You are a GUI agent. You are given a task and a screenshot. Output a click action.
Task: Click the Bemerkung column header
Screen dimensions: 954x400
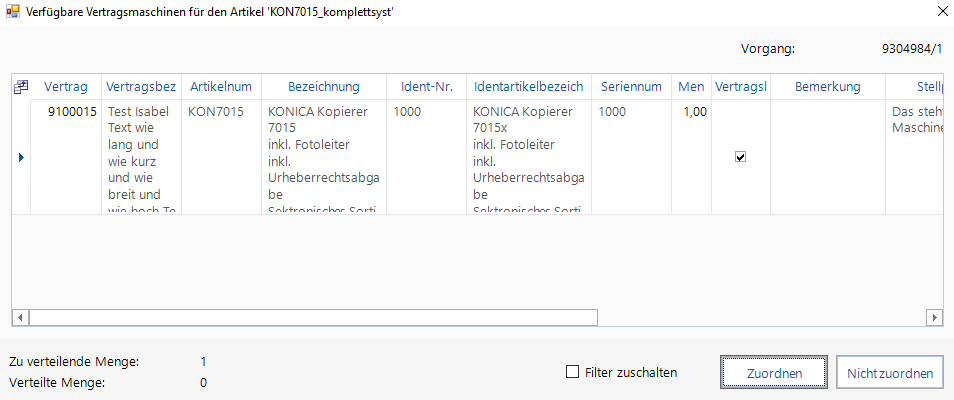[827, 87]
